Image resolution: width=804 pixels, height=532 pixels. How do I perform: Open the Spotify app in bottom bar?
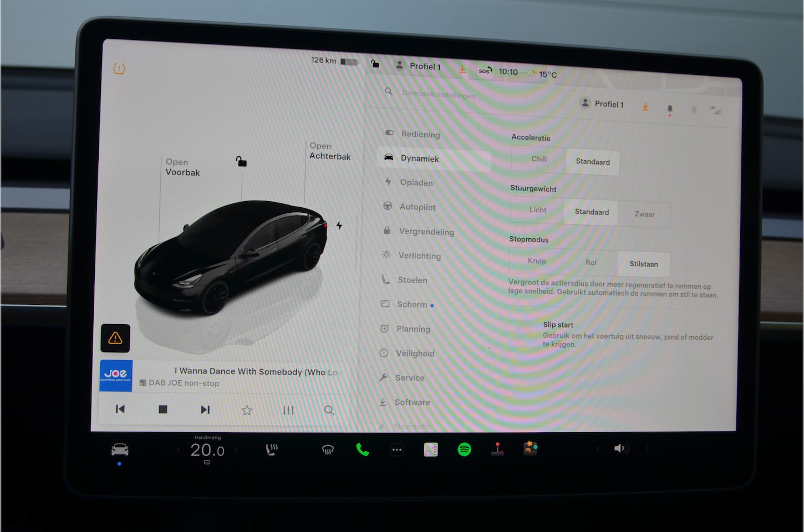(464, 449)
